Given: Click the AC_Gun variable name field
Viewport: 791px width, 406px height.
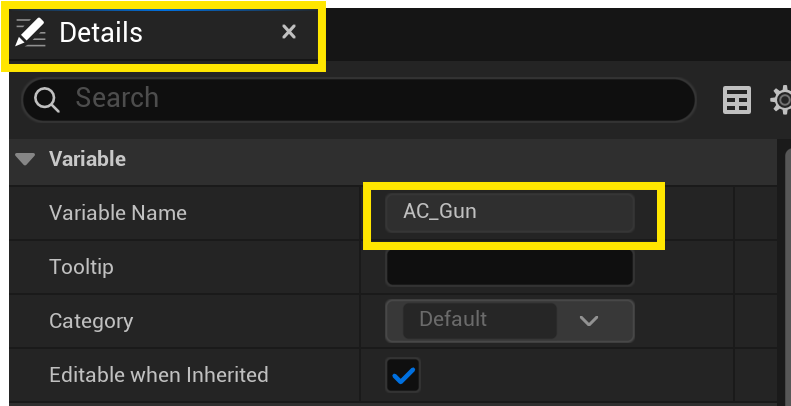Looking at the screenshot, I should (x=510, y=213).
